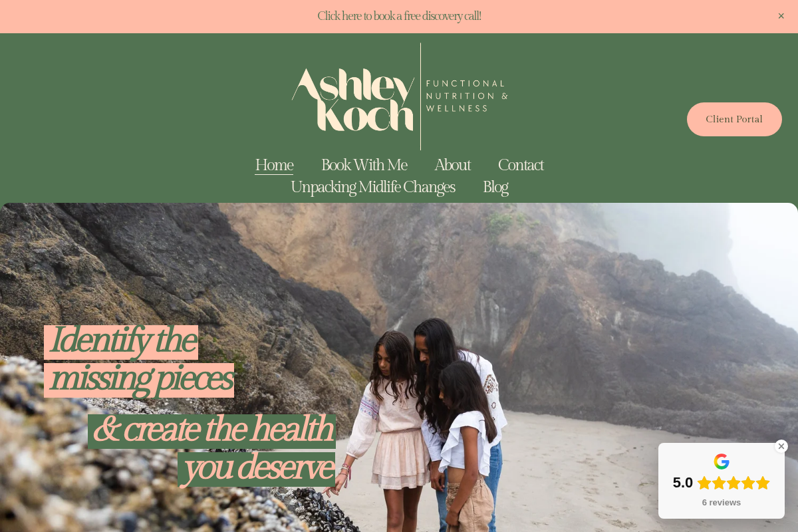Click the Functional Nutrition & Wellness tagline
This screenshot has width=798, height=532.
[x=467, y=96]
